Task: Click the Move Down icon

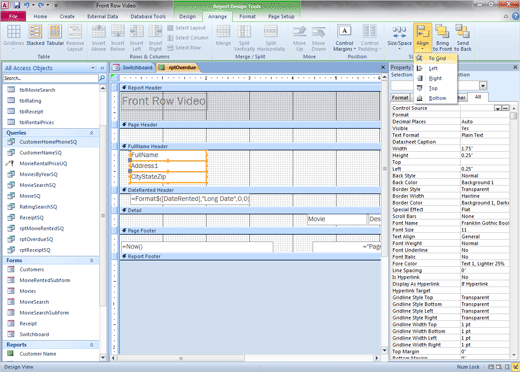Action: [x=318, y=38]
